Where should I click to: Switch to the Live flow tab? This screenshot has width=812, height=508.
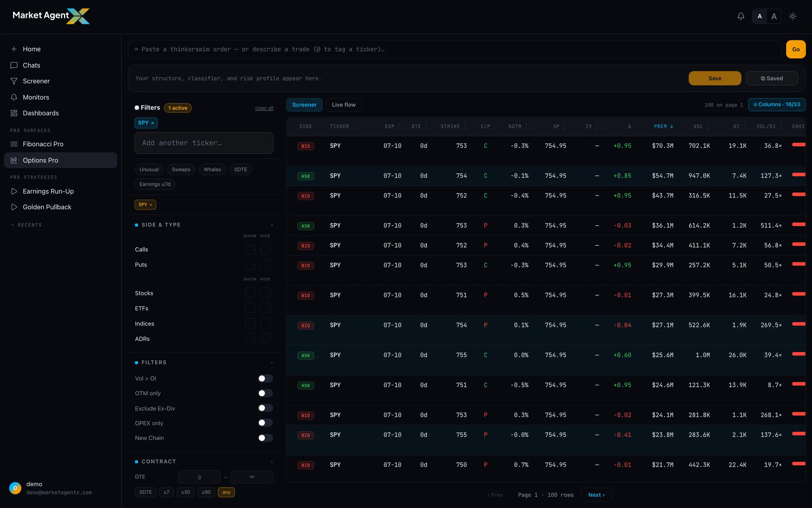344,105
